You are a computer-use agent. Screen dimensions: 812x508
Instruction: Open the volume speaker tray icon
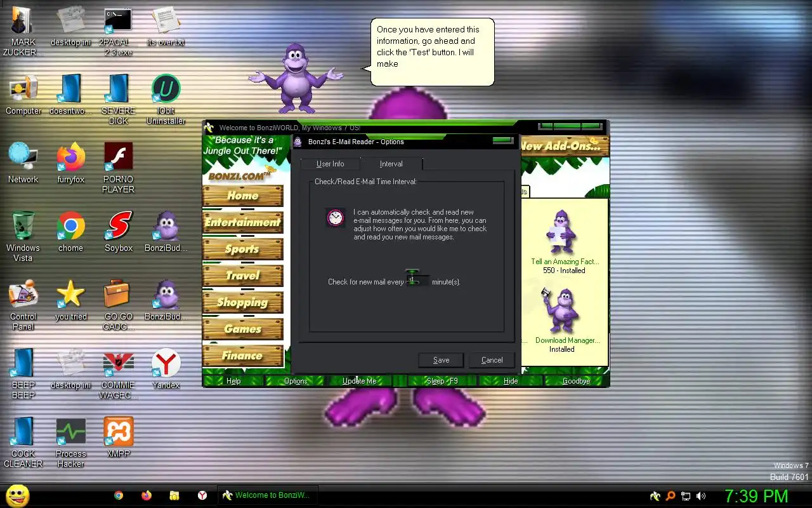(x=701, y=496)
